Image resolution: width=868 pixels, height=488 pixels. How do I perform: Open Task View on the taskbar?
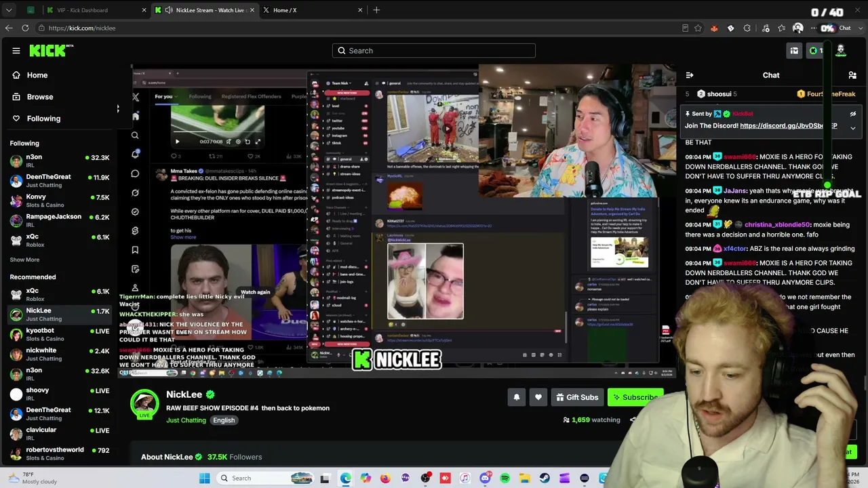coord(325,479)
